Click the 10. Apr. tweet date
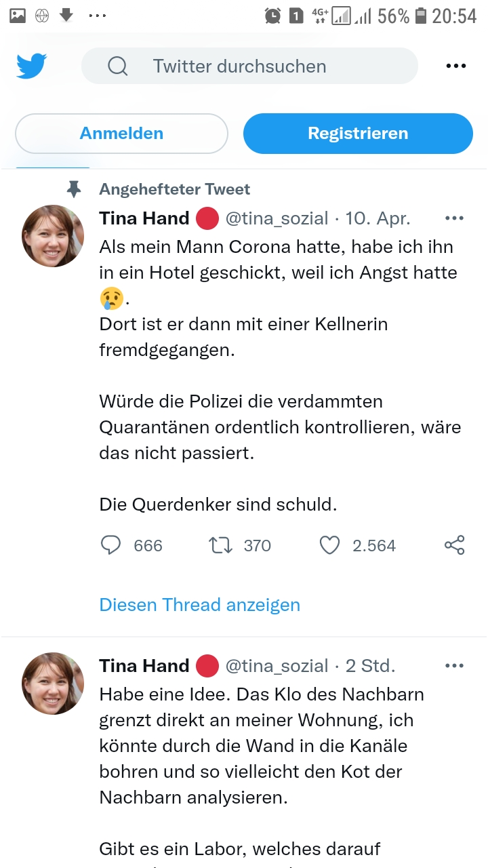488x868 pixels. pyautogui.click(x=378, y=218)
